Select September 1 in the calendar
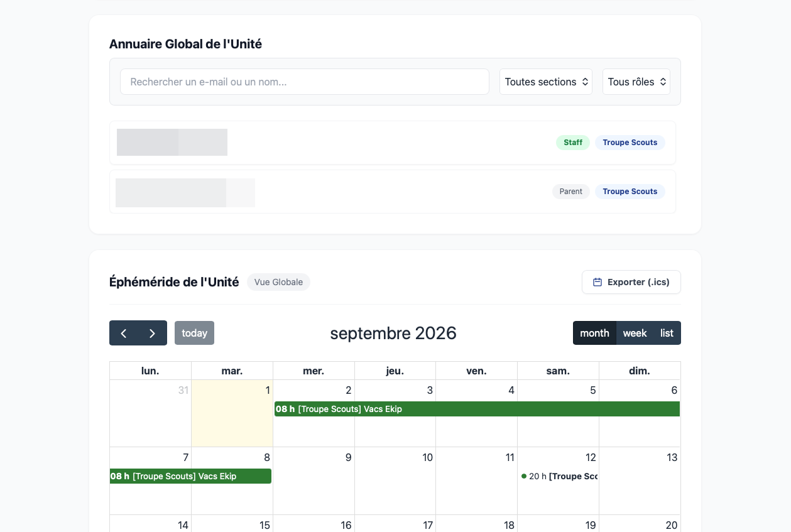This screenshot has width=791, height=532. point(232,413)
